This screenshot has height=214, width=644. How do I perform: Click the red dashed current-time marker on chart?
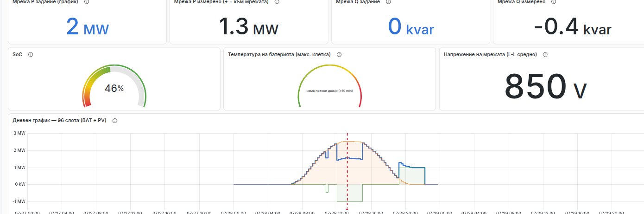(347, 172)
